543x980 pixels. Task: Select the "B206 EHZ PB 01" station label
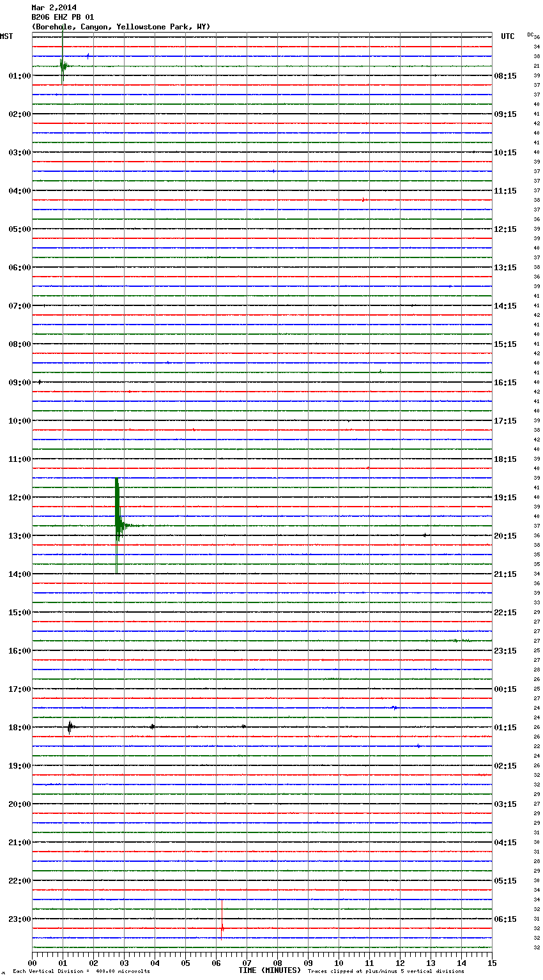(x=63, y=17)
